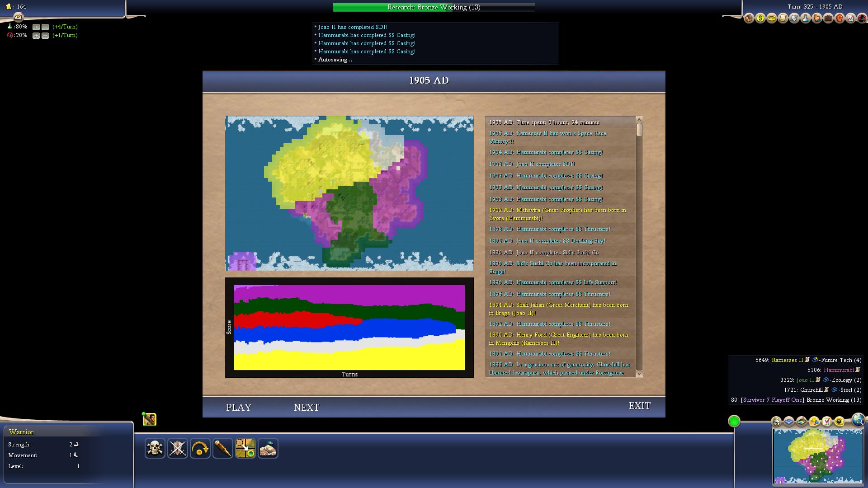Viewport: 868px width, 488px height.
Task: Click the replay world map
Action: (x=349, y=193)
